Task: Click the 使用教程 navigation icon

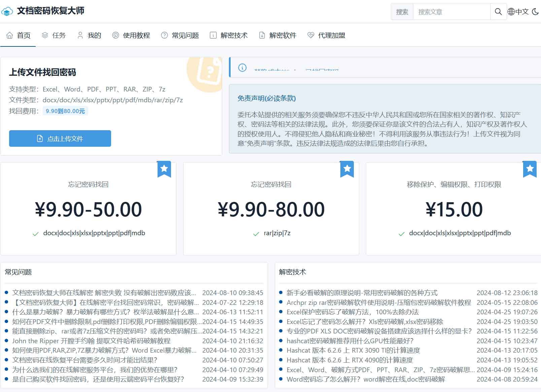Action: 115,35
